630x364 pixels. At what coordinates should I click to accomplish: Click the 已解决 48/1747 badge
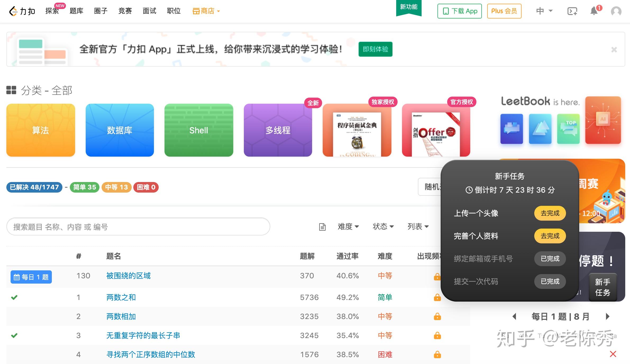coord(34,187)
